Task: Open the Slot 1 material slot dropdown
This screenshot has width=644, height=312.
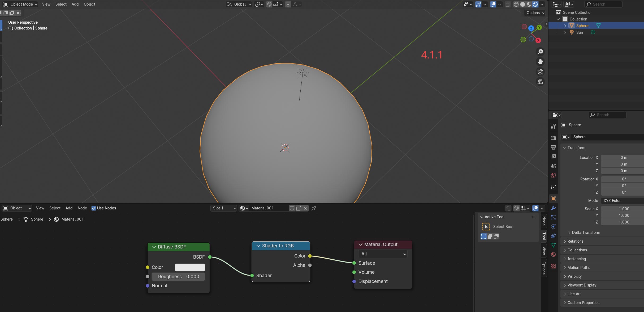Action: (224, 208)
